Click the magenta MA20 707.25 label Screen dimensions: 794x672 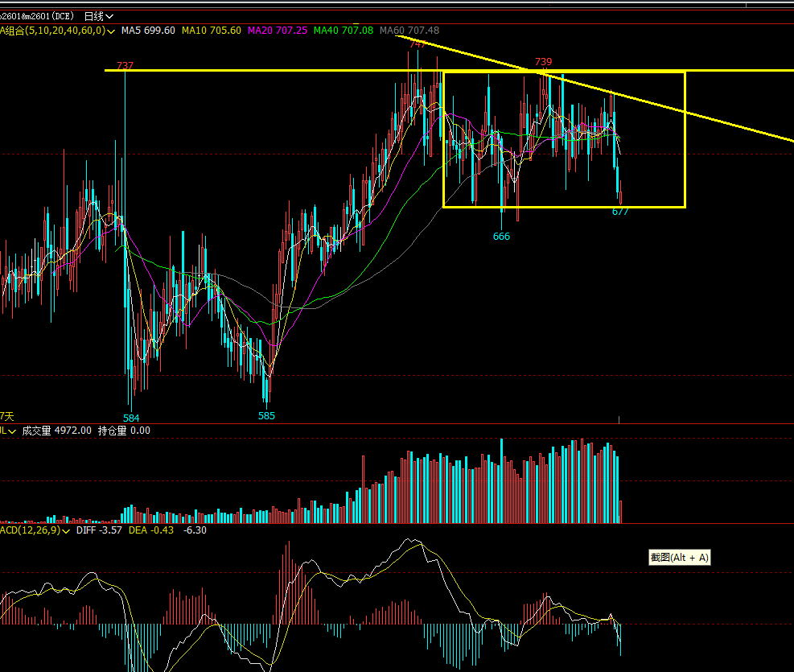point(277,31)
